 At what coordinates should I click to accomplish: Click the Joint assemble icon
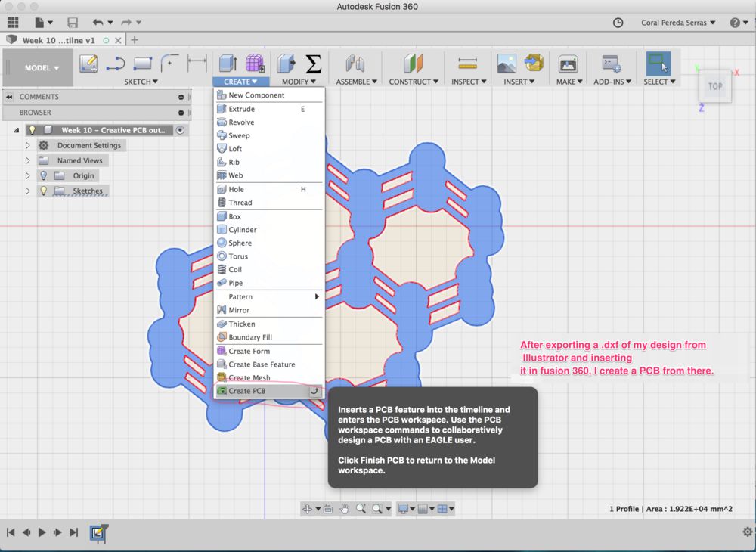click(355, 64)
